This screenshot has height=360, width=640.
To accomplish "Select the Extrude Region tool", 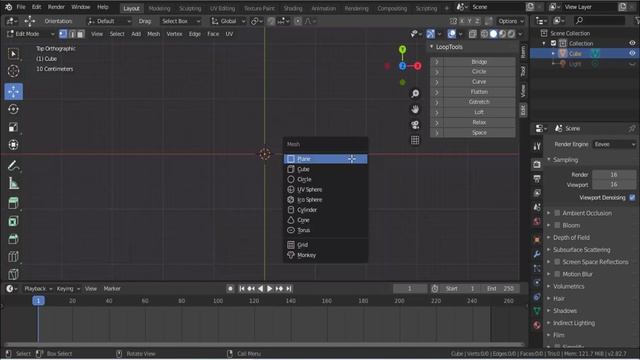I will [13, 203].
